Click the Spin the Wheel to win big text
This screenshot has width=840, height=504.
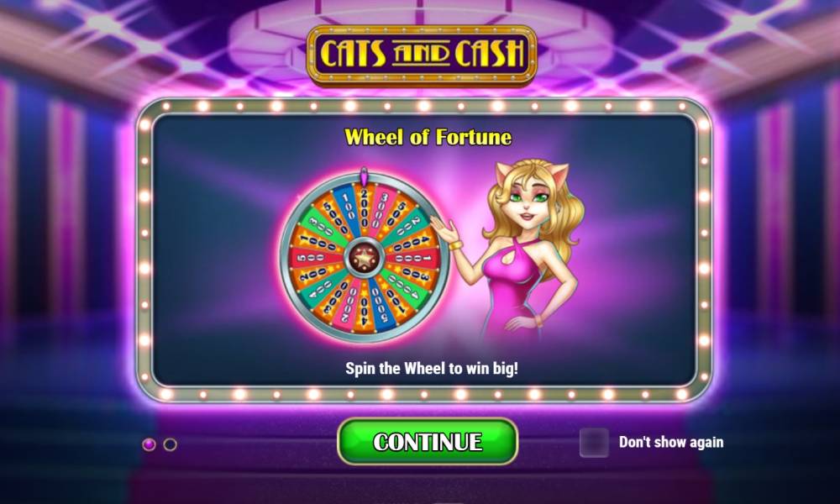tap(432, 369)
